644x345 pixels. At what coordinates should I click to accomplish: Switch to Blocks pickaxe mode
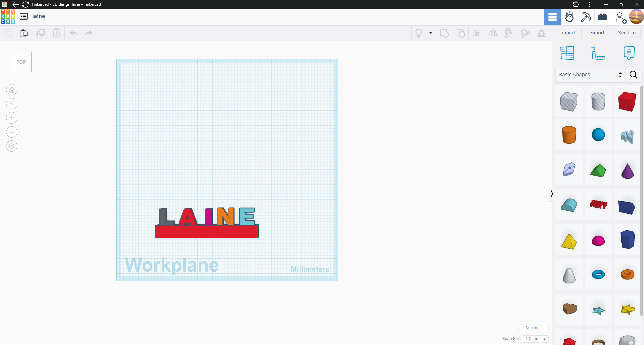[x=586, y=17]
